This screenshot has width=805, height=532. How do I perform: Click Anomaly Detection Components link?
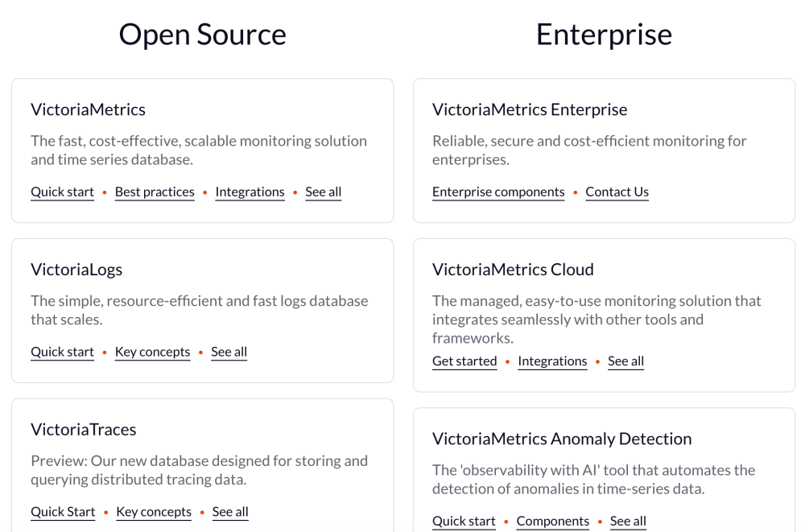coord(553,522)
